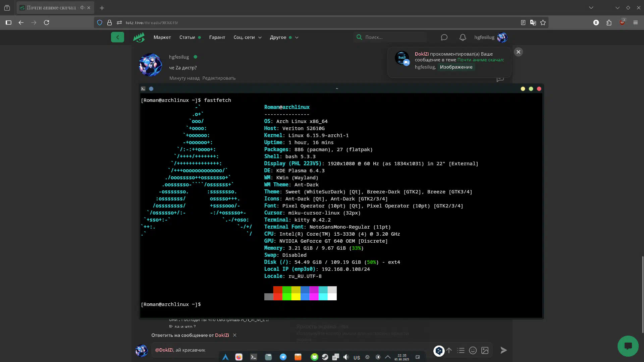The height and width of the screenshot is (362, 644).
Task: Open hgfesilug post author name
Action: [x=179, y=57]
